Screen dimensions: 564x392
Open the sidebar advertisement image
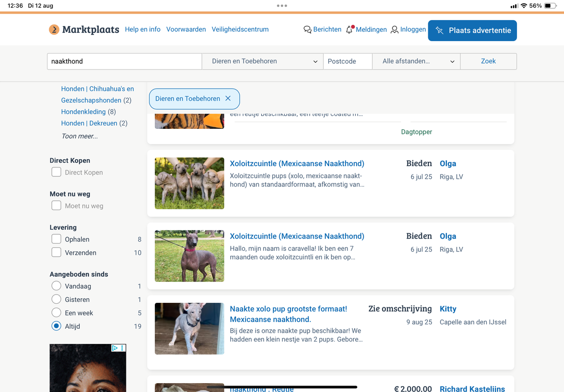(x=88, y=368)
